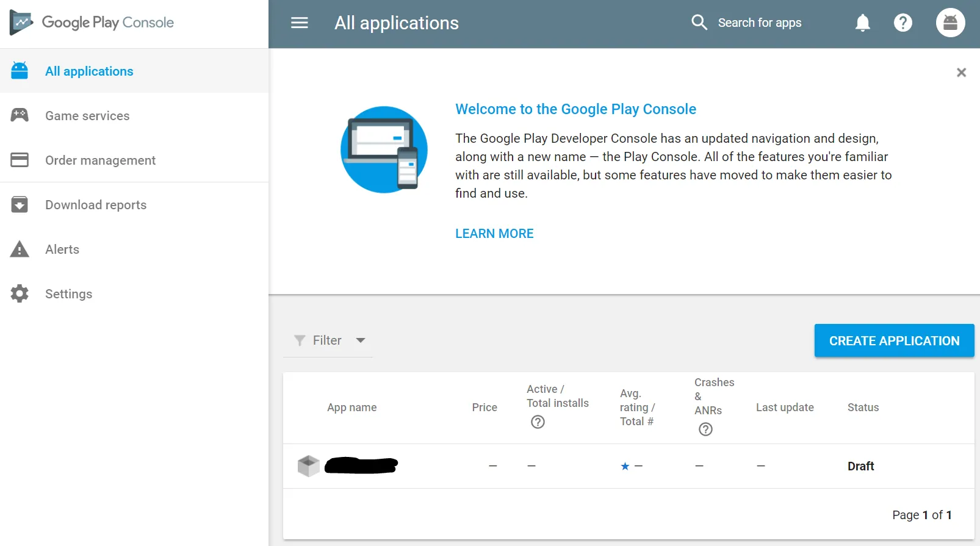Image resolution: width=980 pixels, height=546 pixels.
Task: Open Order management page
Action: coord(100,160)
